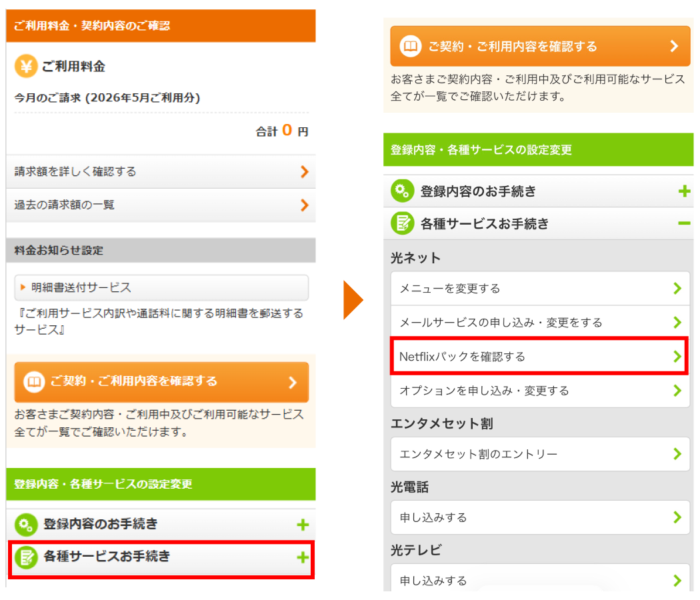Click chevron arrow on 過去の請求額の一覧 row
Screen dimensions: 700x600
pos(305,205)
